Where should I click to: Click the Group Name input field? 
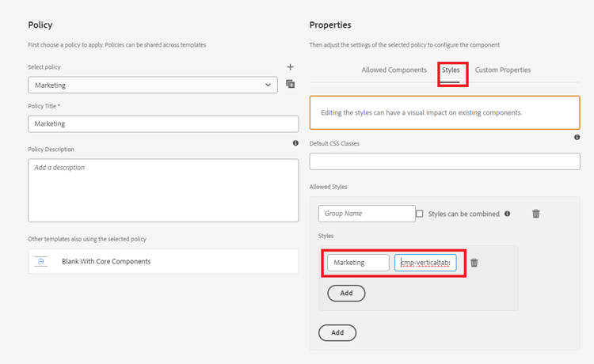point(367,214)
